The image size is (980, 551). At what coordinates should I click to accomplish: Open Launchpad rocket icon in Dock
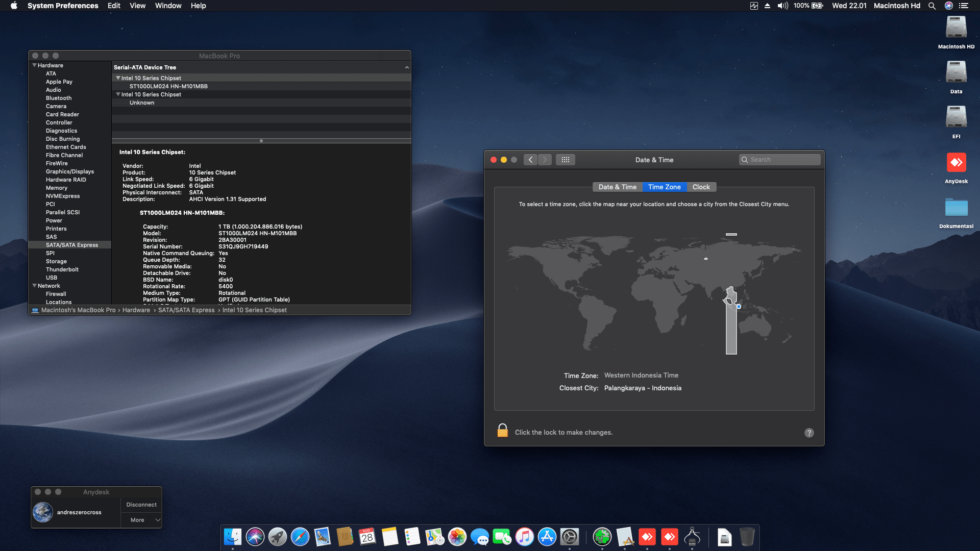(278, 537)
